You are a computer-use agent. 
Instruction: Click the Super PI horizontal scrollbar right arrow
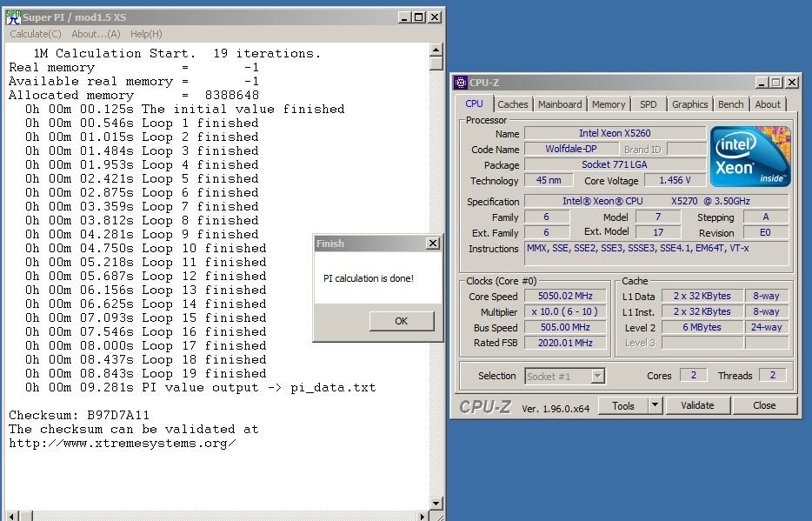coord(423,516)
